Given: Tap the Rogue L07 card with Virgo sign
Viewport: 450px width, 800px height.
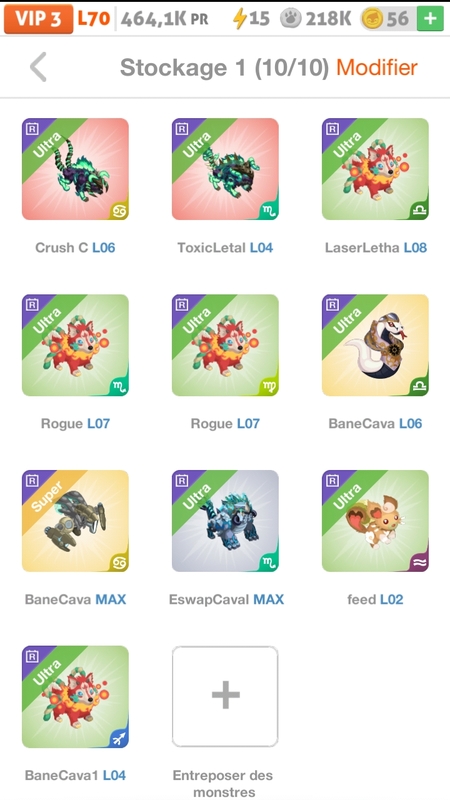Looking at the screenshot, I should click(225, 345).
